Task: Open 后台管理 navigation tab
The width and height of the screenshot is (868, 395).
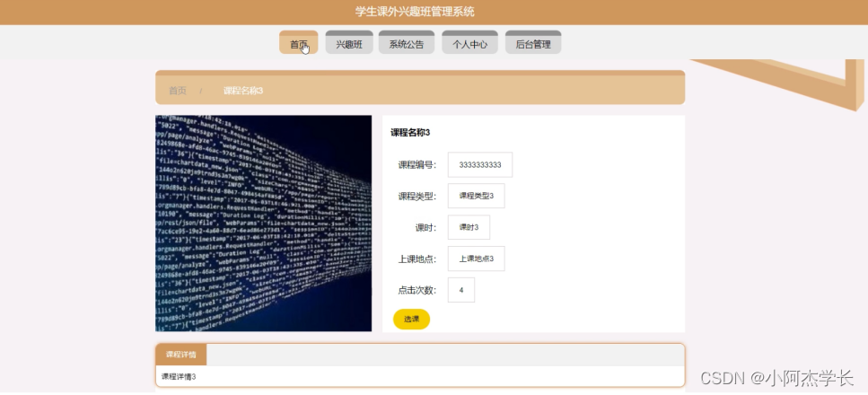Action: pyautogui.click(x=533, y=43)
